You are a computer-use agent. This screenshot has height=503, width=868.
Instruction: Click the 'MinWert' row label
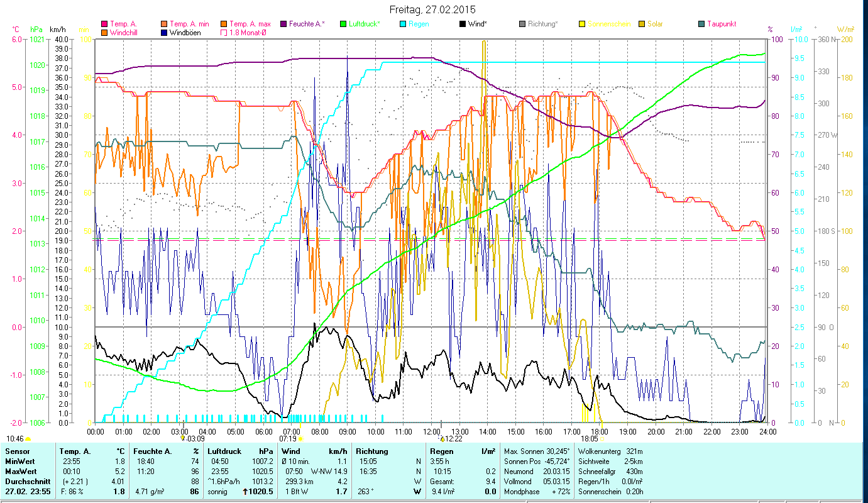coord(19,462)
